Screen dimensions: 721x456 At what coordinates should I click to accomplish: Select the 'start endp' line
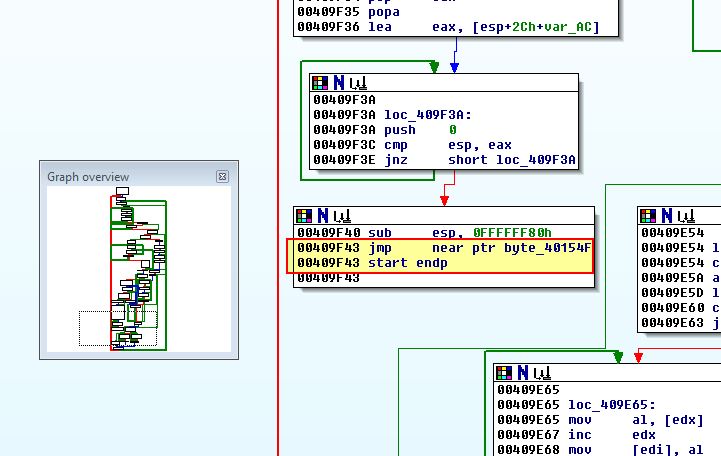tap(407, 263)
